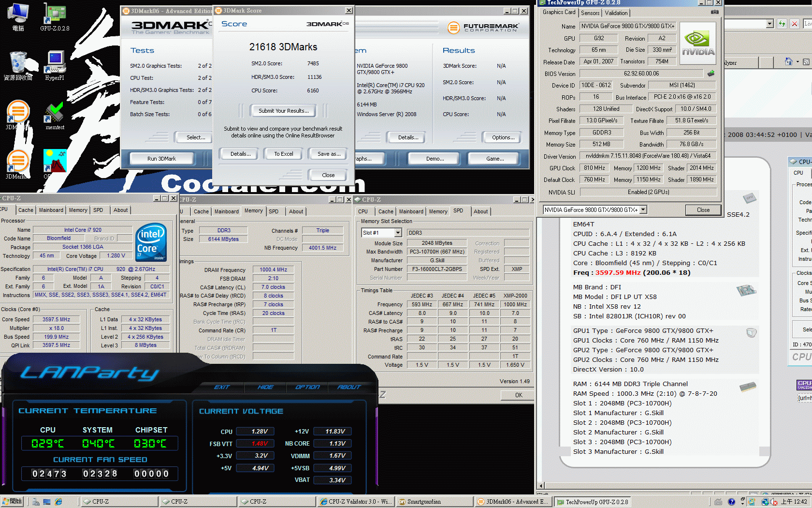
Task: Click the BIOS save icon in GPU-Z
Action: click(711, 74)
